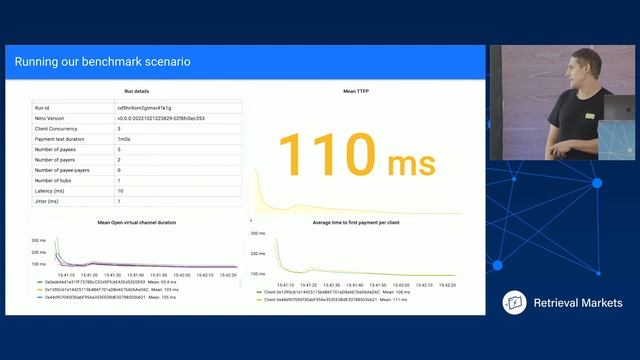Click '300 ms' axis label in first payment chart

click(258, 233)
